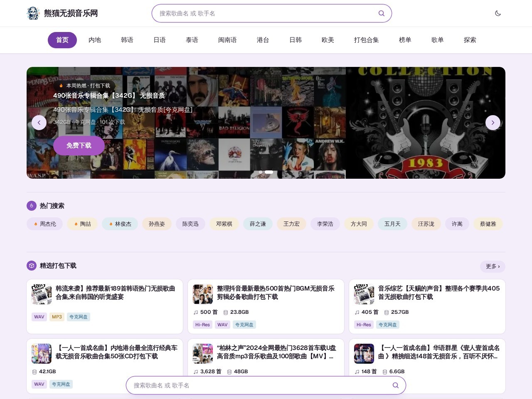Click the panda site logo
Screen dimensions: 532x399
click(33, 13)
